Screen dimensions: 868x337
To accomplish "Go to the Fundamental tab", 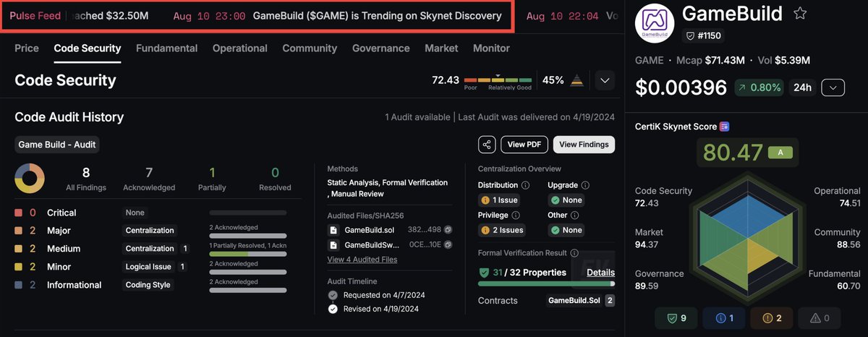I will pos(166,48).
